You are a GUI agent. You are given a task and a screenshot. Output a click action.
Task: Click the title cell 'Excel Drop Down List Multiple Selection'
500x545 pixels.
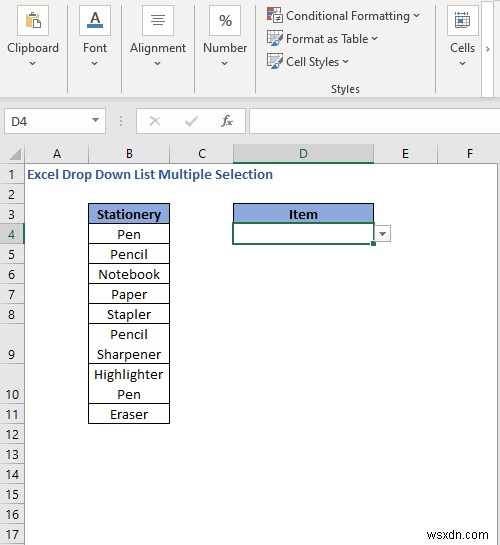pos(150,174)
